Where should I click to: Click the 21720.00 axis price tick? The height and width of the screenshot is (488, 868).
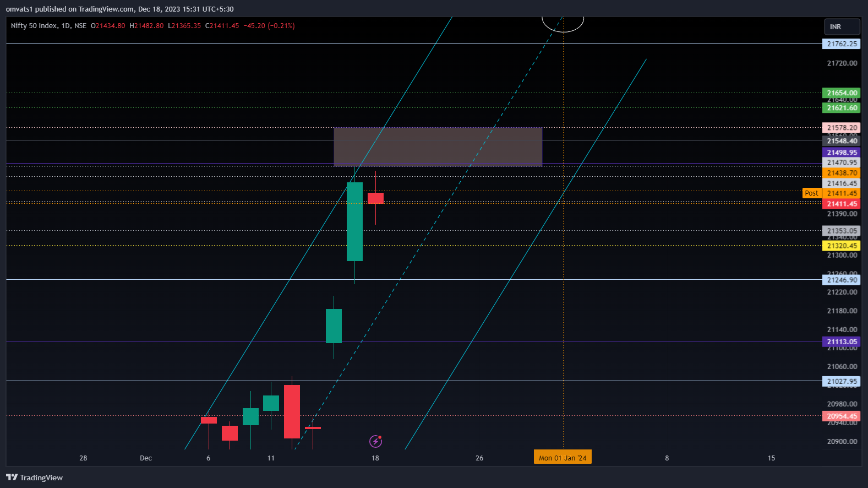tap(842, 63)
